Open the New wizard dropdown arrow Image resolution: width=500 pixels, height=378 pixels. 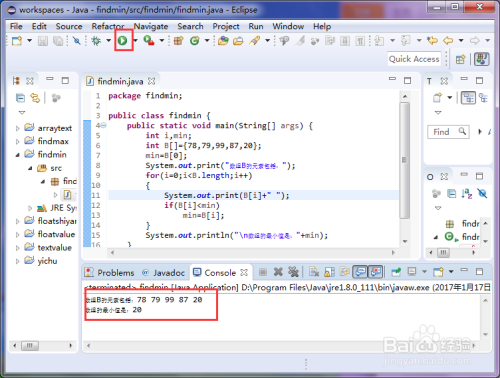click(x=29, y=41)
